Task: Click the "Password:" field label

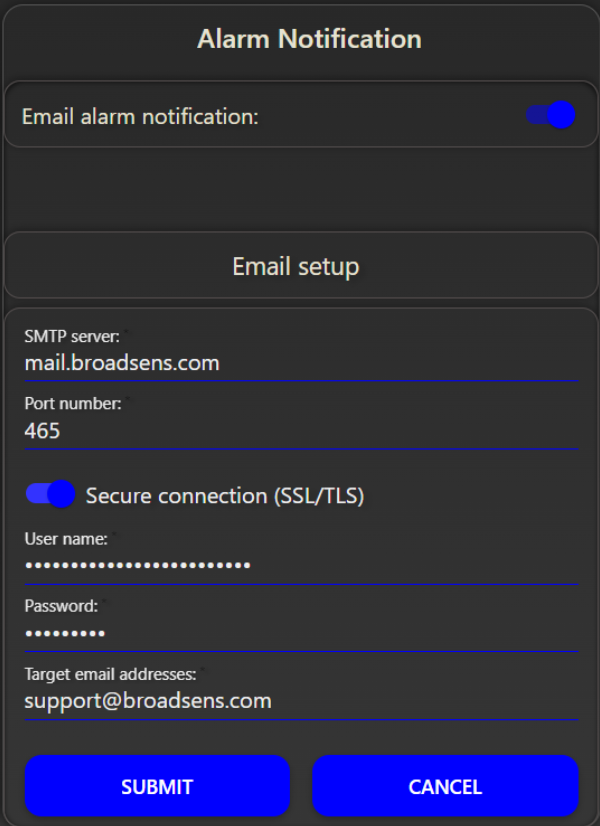Action: 61,606
